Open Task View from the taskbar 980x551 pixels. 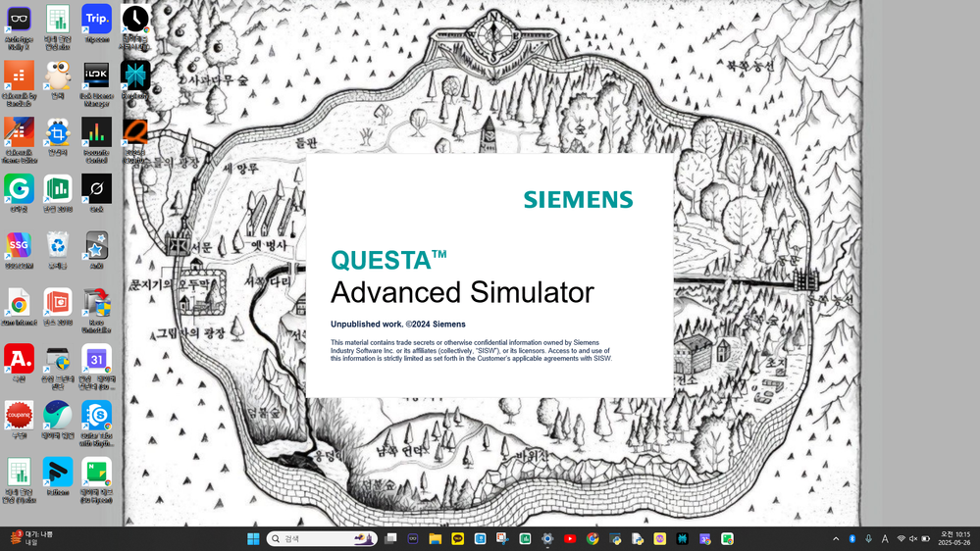pos(390,538)
